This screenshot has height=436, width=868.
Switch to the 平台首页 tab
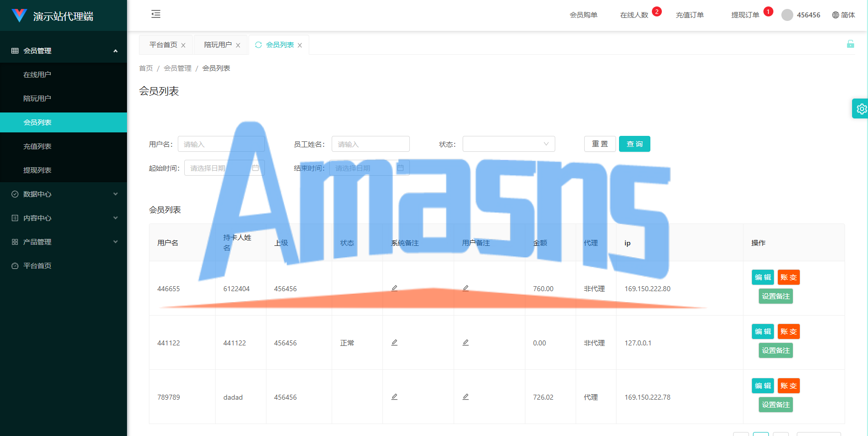click(163, 45)
